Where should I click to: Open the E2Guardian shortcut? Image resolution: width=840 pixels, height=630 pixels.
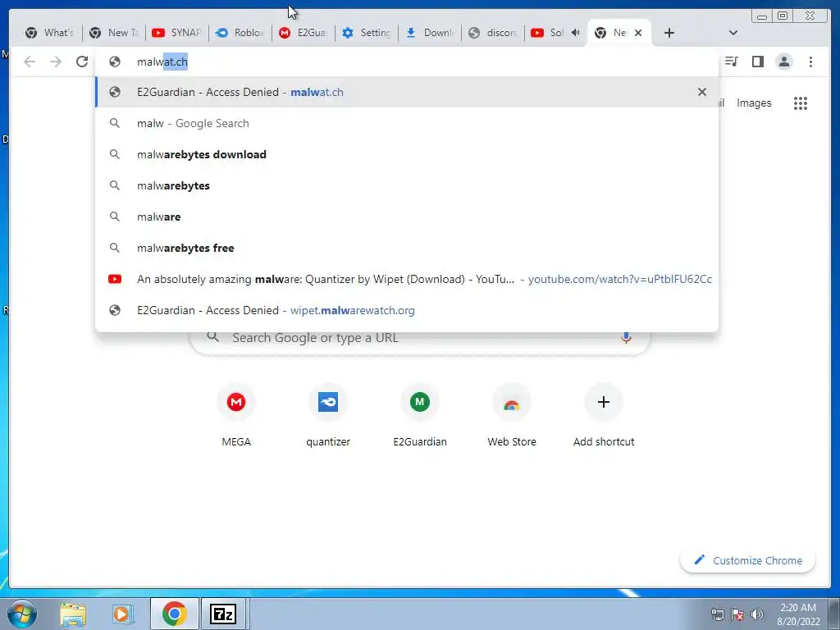tap(420, 414)
